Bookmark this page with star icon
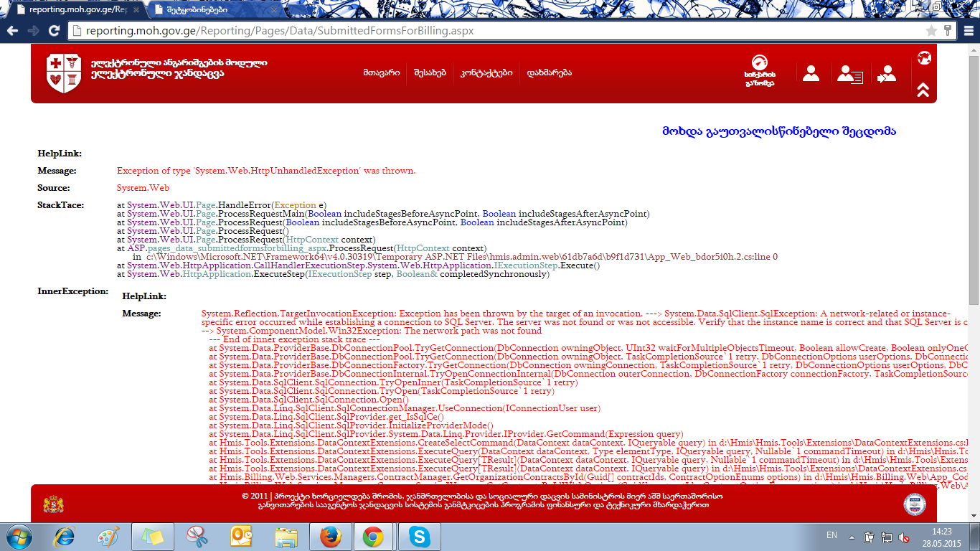Image resolution: width=980 pixels, height=551 pixels. (x=931, y=31)
